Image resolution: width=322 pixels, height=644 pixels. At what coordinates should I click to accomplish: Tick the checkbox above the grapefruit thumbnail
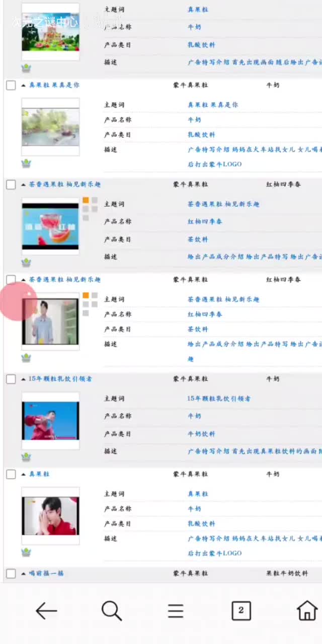point(11,185)
